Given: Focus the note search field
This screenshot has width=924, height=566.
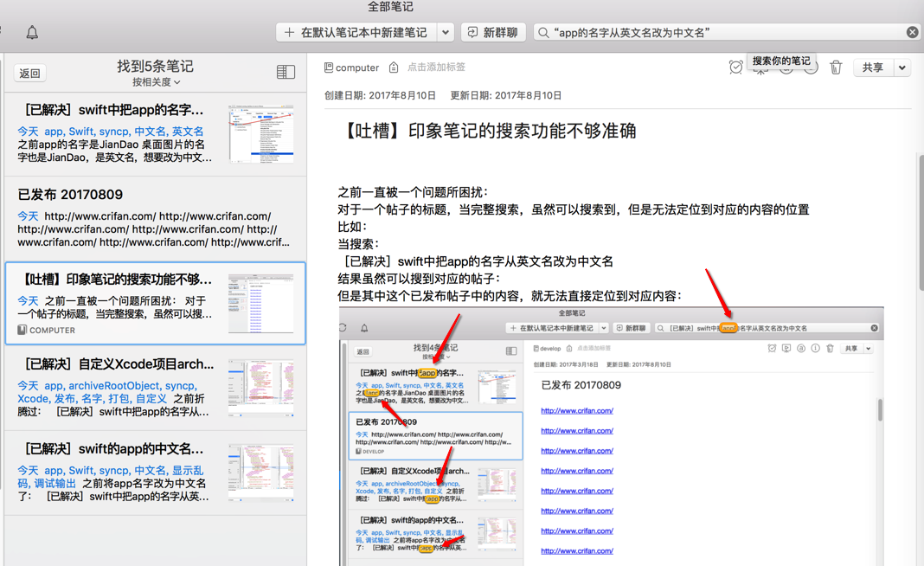Looking at the screenshot, I should pos(728,32).
